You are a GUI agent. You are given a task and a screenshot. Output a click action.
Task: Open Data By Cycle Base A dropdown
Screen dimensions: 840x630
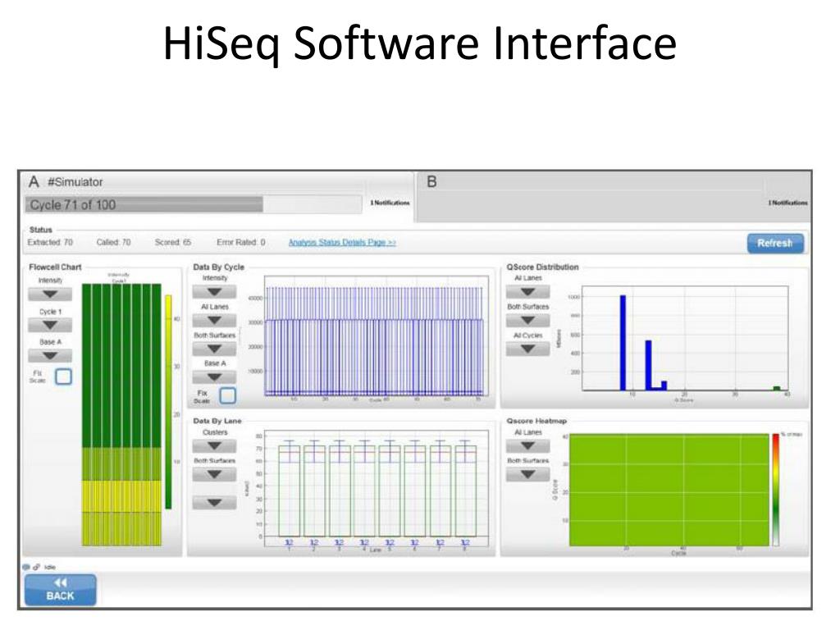coord(214,377)
